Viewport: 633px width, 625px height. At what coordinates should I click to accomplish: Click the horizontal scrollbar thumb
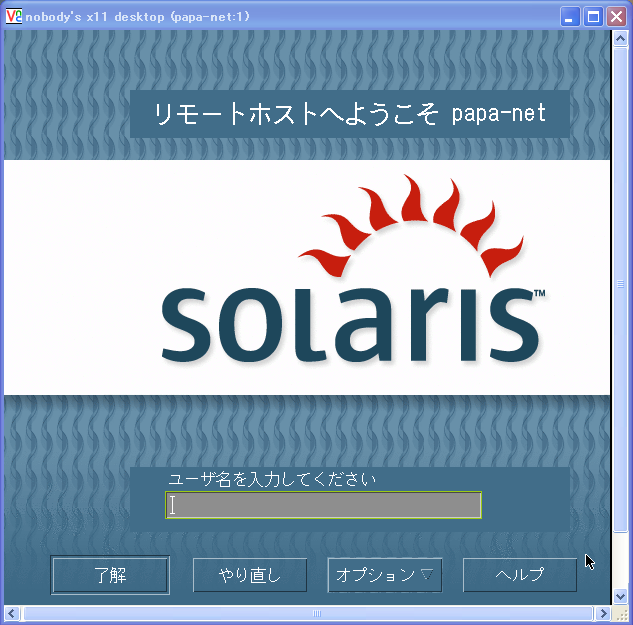[x=308, y=614]
